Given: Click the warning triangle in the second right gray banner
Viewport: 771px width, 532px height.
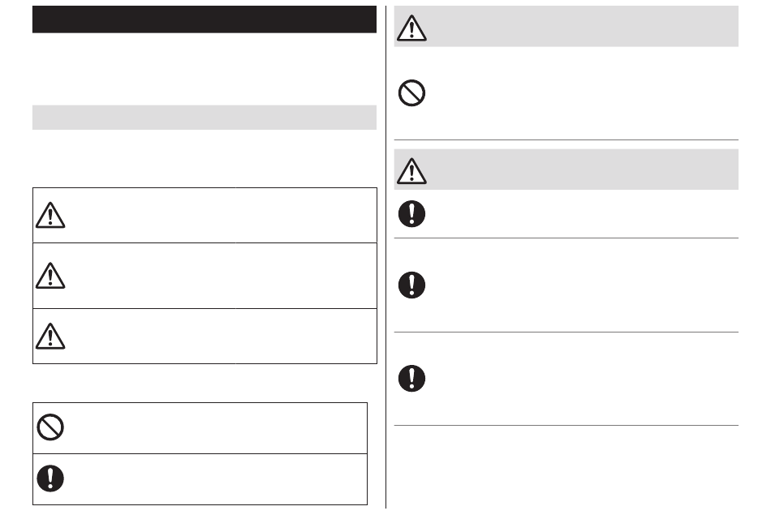Looking at the screenshot, I should (x=411, y=171).
